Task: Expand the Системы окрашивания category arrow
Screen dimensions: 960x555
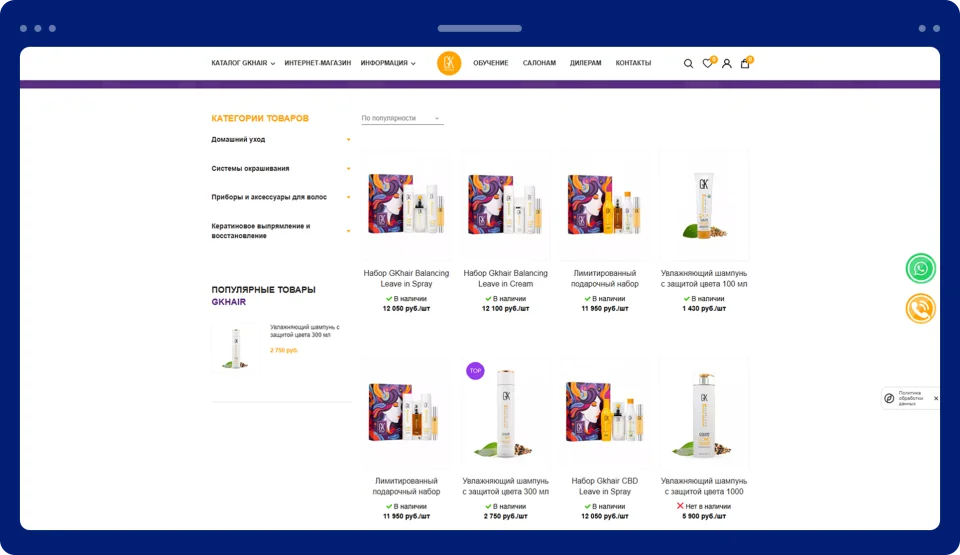Action: [348, 168]
